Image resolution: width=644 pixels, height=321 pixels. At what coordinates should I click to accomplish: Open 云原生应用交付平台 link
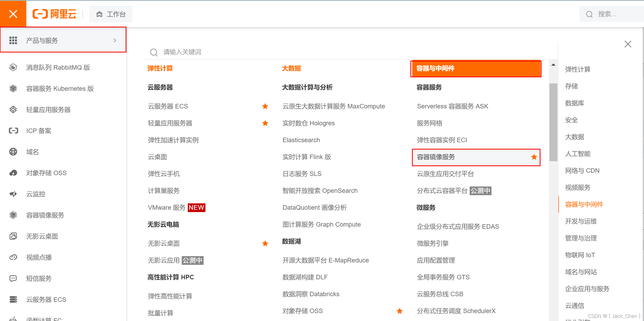pyautogui.click(x=445, y=174)
